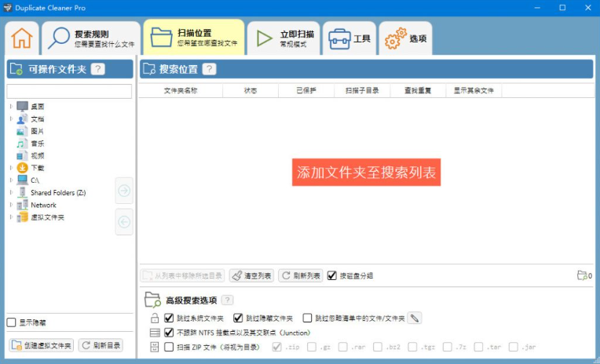Click the 刷新列表 button

300,275
